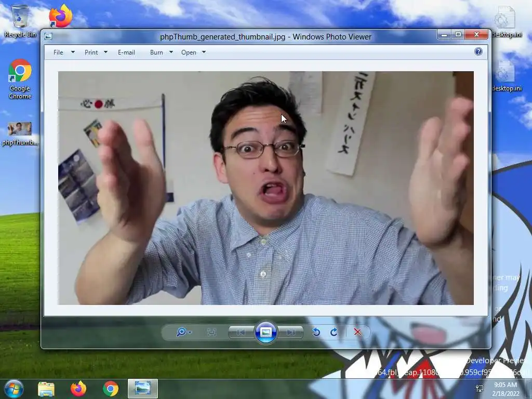Expand the Print dropdown arrow
Viewport: 532px width, 399px height.
pyautogui.click(x=105, y=52)
